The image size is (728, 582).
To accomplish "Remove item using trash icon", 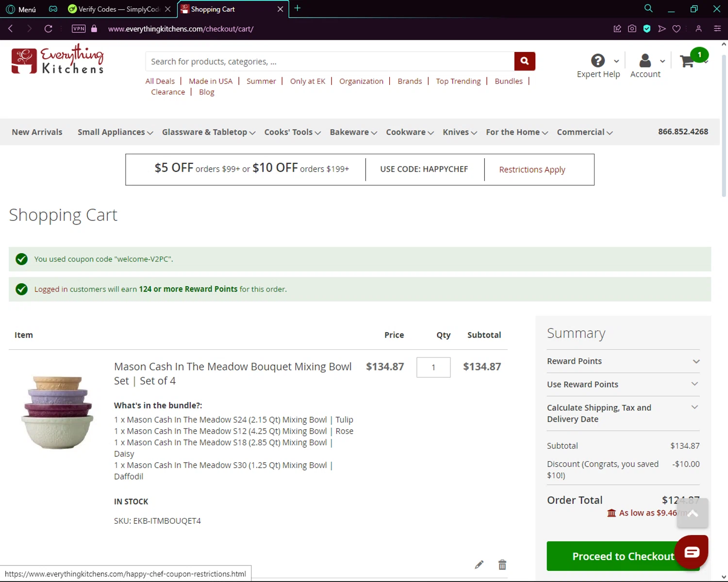I will coord(502,565).
